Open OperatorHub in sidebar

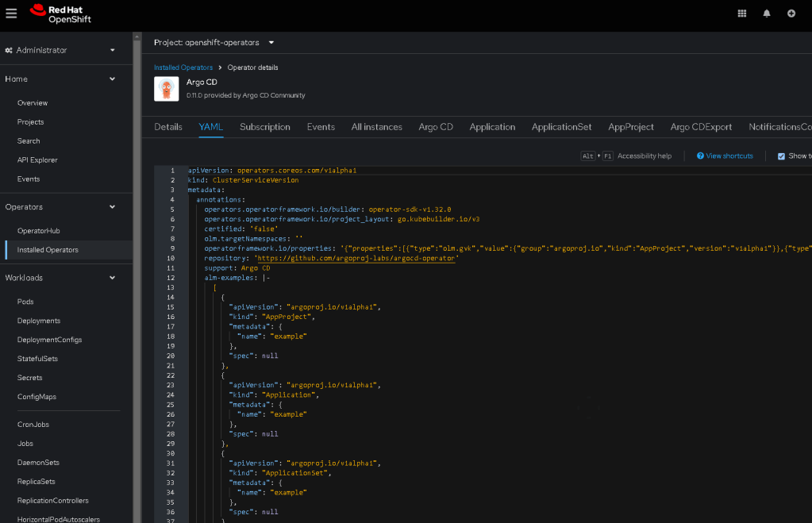point(38,231)
